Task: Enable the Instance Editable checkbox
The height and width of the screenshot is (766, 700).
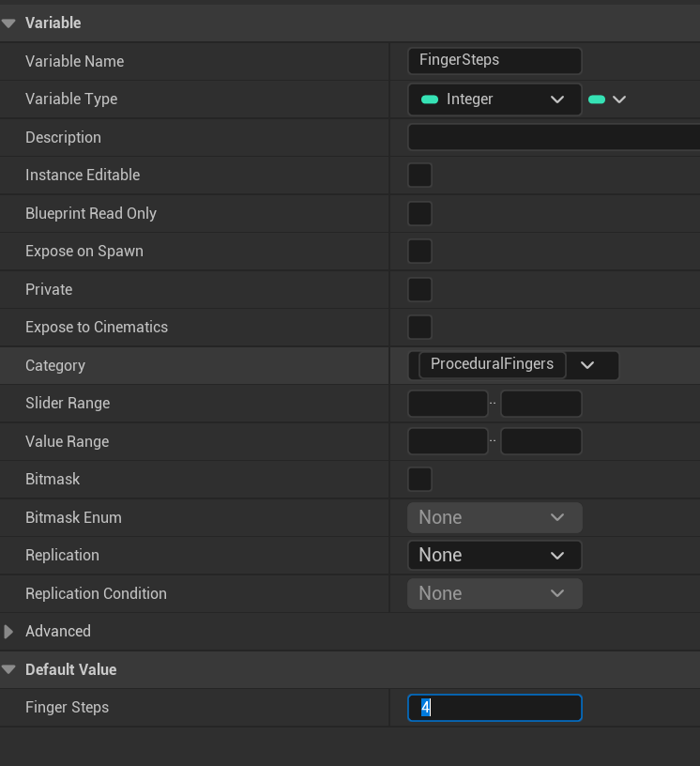Action: click(x=419, y=176)
